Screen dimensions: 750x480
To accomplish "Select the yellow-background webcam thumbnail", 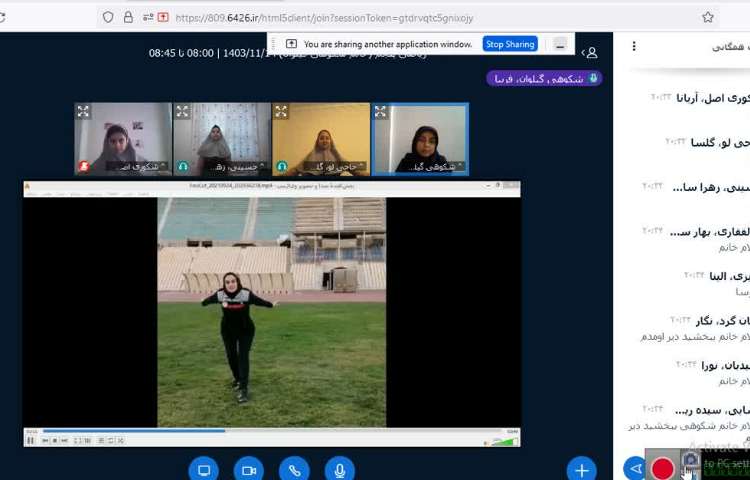I will [321, 139].
